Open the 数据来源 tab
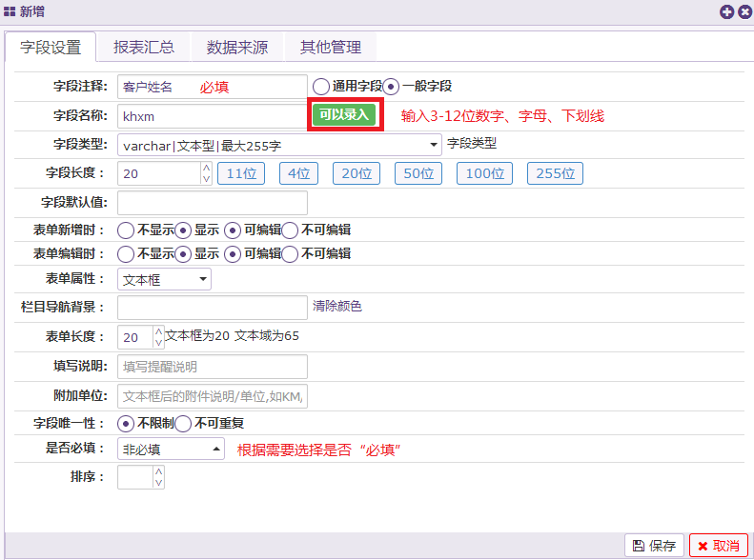Screen dimensions: 754x560 pyautogui.click(x=236, y=47)
